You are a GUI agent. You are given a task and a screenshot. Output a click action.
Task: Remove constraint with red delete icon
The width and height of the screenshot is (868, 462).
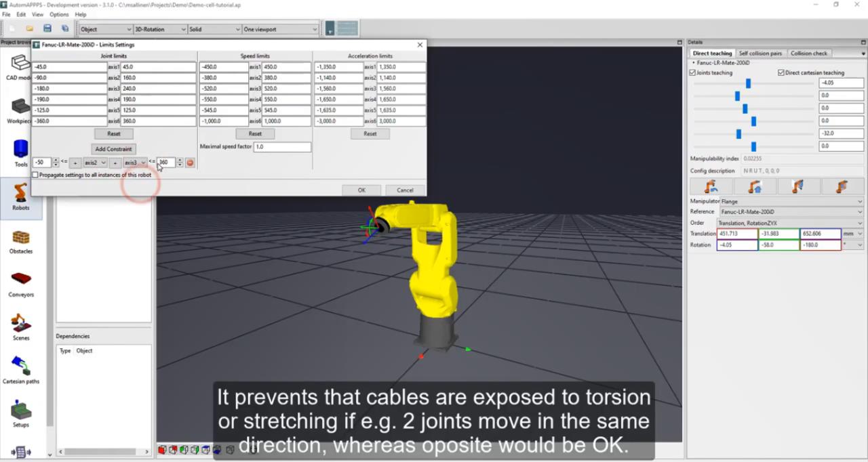click(190, 163)
